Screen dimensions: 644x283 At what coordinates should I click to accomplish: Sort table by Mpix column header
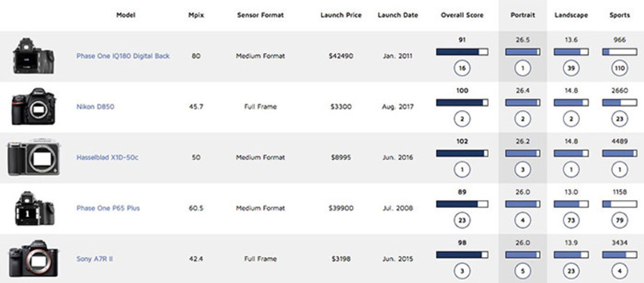[x=196, y=15]
